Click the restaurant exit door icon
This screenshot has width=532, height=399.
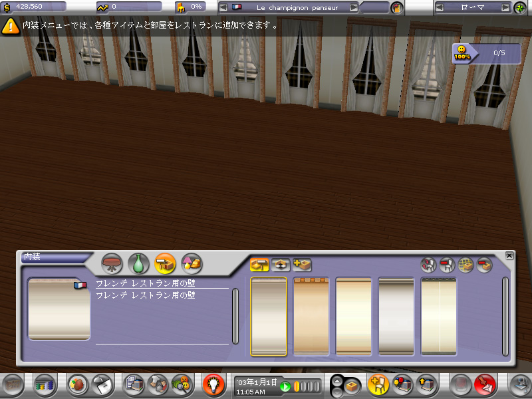396,7
